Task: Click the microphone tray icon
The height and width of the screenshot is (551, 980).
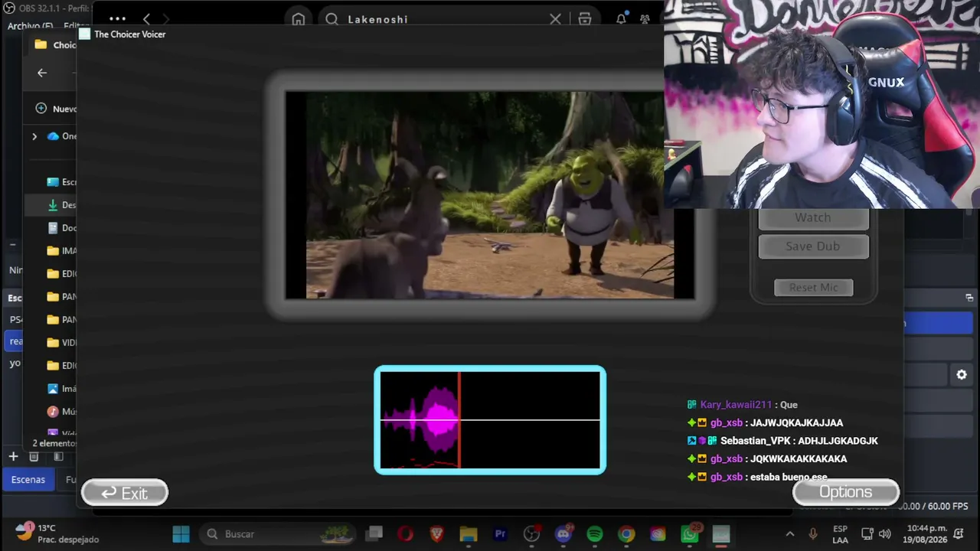Action: click(x=813, y=534)
